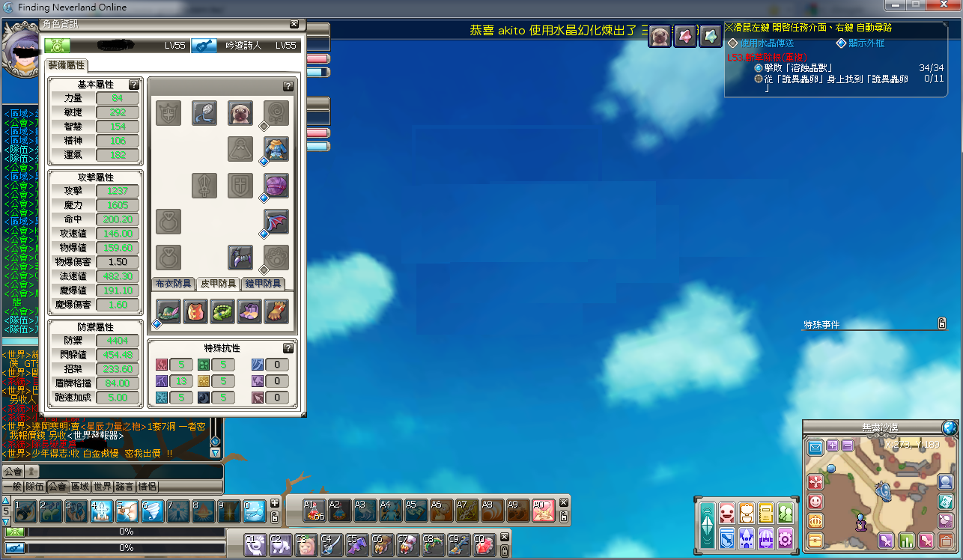
Task: Open the treasure chest icon beside minimap
Action: [x=815, y=540]
